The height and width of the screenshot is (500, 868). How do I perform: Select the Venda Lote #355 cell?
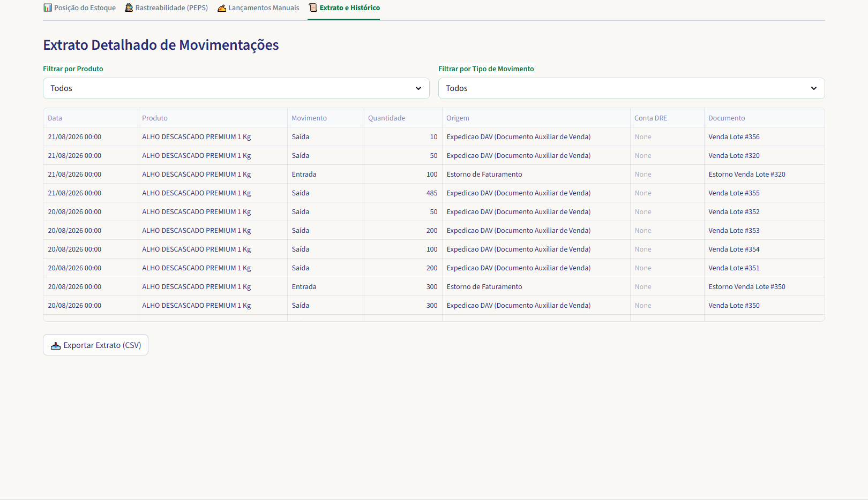tap(765, 193)
